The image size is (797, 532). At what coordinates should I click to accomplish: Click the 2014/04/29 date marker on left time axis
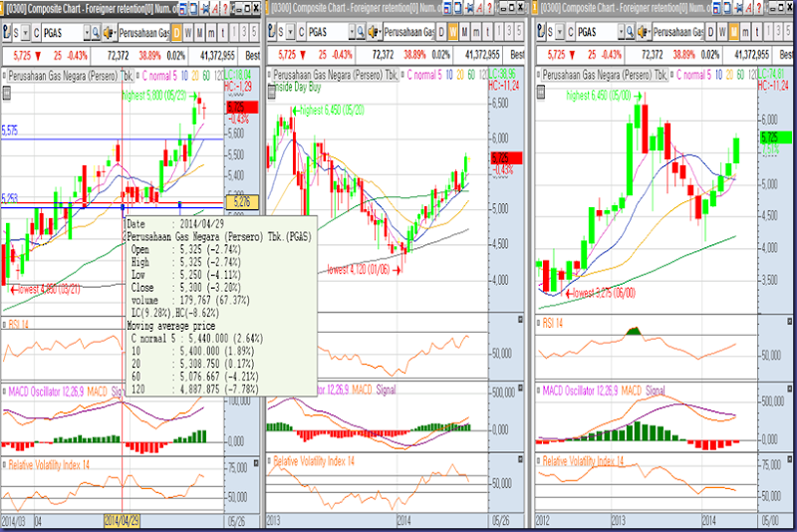(x=122, y=521)
